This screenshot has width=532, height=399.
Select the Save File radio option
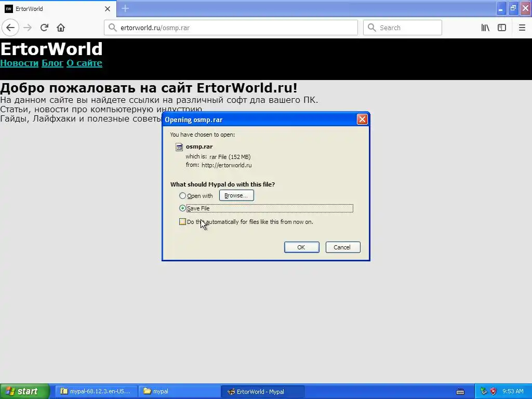182,208
